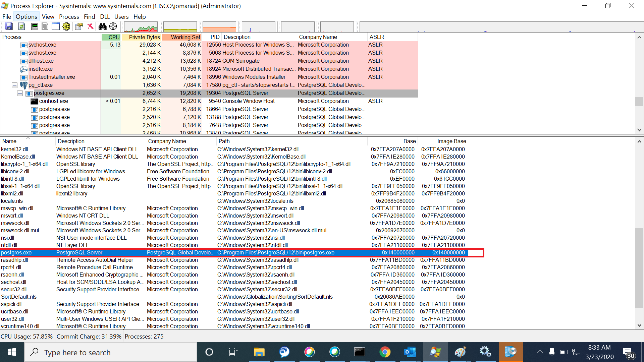Click the Properties toolbar icon
Image resolution: width=644 pixels, height=362 pixels.
79,26
